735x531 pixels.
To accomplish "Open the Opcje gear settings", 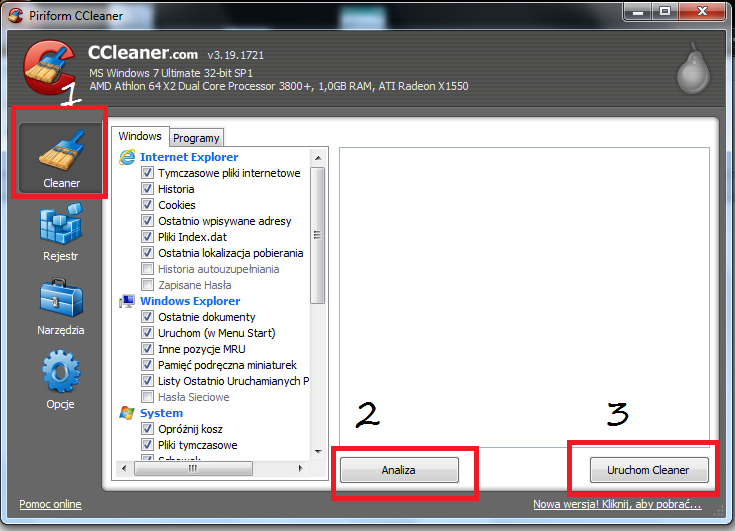I will 61,380.
